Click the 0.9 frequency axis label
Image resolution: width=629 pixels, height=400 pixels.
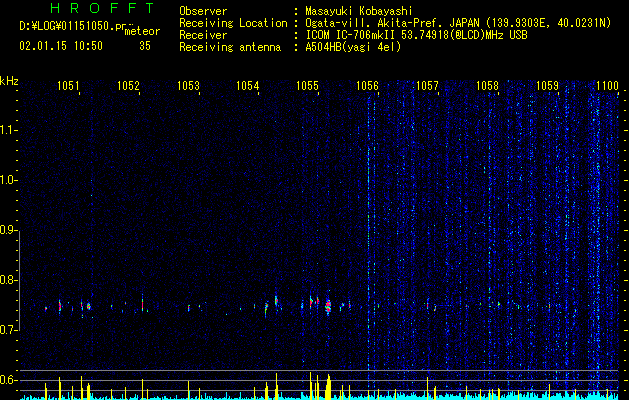(7, 230)
